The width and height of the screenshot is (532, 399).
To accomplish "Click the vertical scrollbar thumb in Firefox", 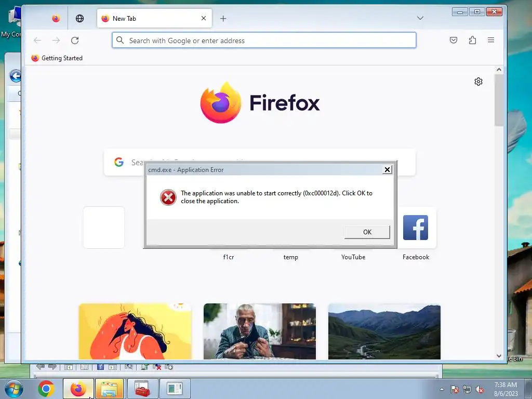I will pyautogui.click(x=499, y=100).
